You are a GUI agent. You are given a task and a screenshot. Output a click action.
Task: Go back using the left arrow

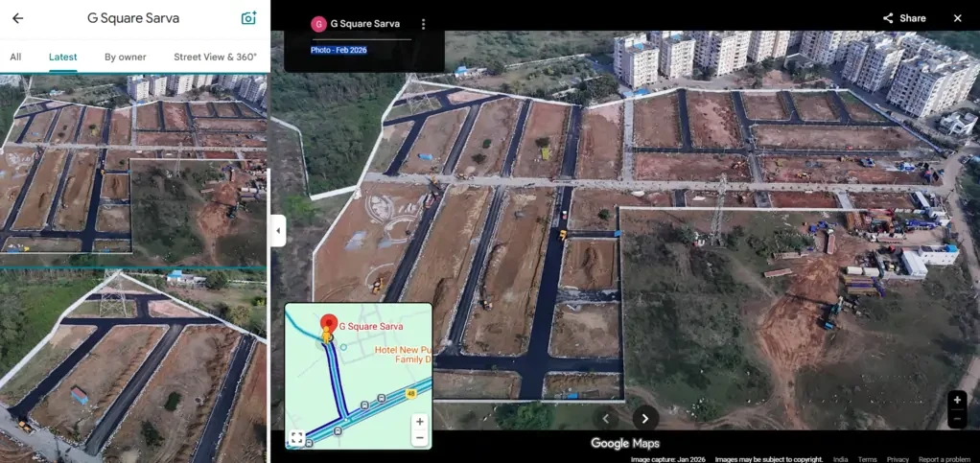pyautogui.click(x=17, y=18)
